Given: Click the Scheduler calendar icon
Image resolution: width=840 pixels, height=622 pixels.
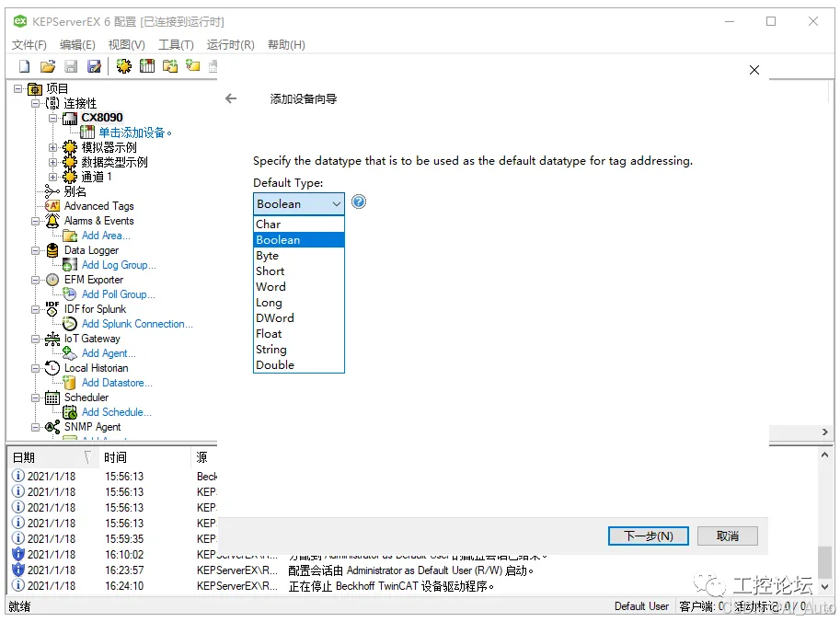Looking at the screenshot, I should pos(52,397).
